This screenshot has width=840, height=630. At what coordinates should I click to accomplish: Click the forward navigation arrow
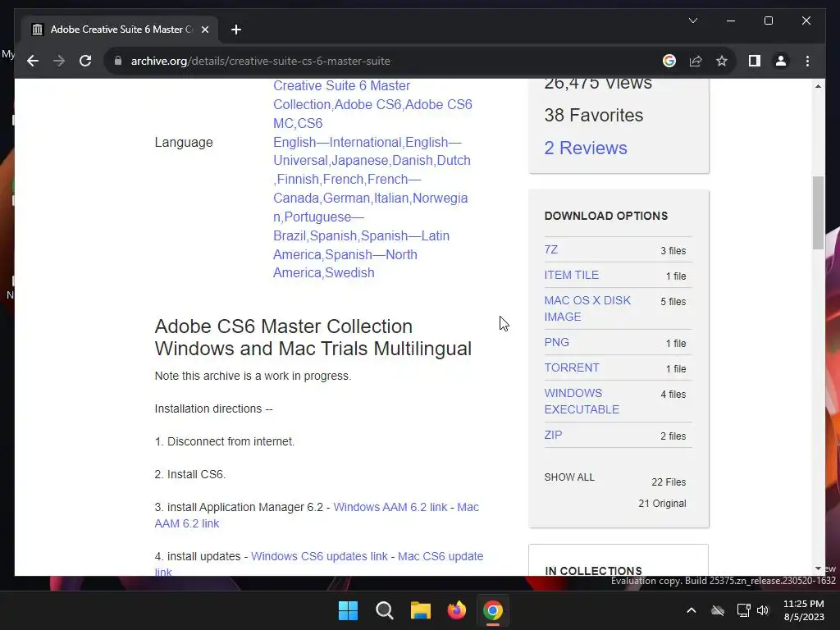[59, 61]
